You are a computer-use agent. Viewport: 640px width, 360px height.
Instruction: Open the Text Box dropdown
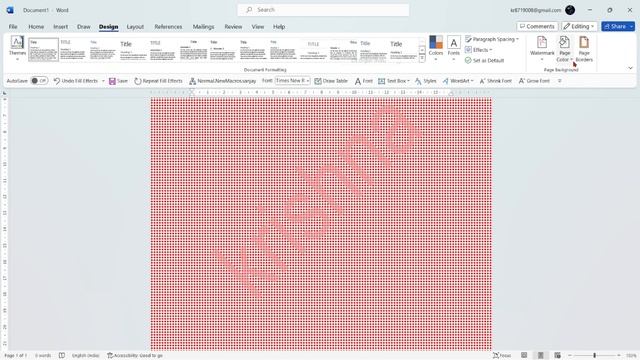coord(394,81)
